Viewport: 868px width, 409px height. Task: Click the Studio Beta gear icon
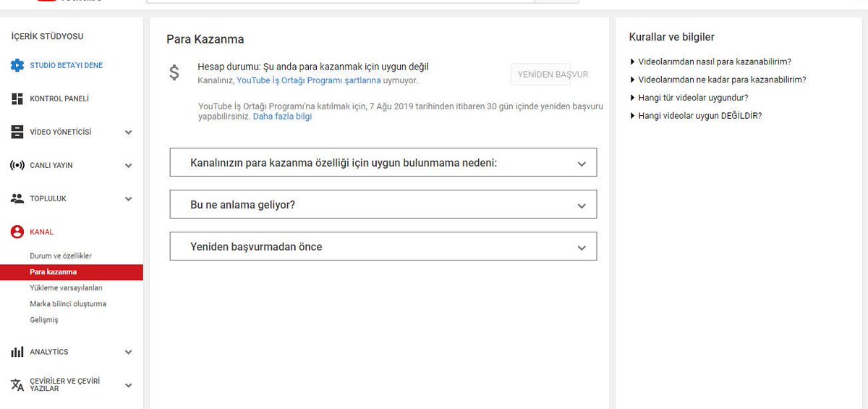point(17,65)
